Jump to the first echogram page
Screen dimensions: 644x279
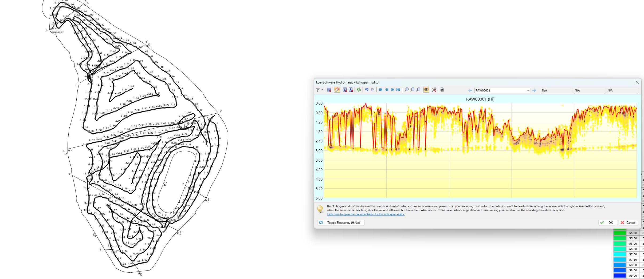pos(380,90)
